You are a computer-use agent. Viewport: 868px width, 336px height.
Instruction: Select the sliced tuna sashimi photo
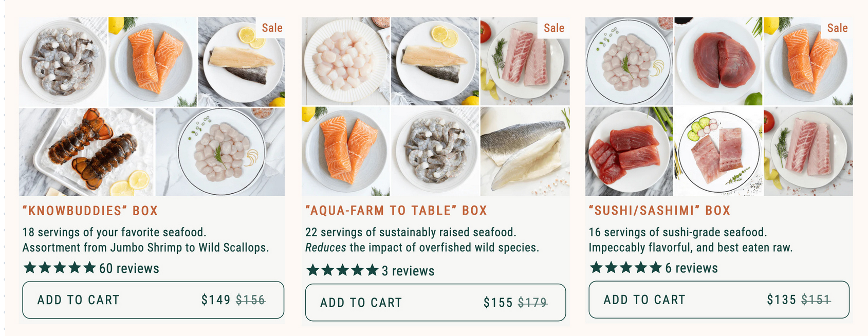click(x=629, y=152)
